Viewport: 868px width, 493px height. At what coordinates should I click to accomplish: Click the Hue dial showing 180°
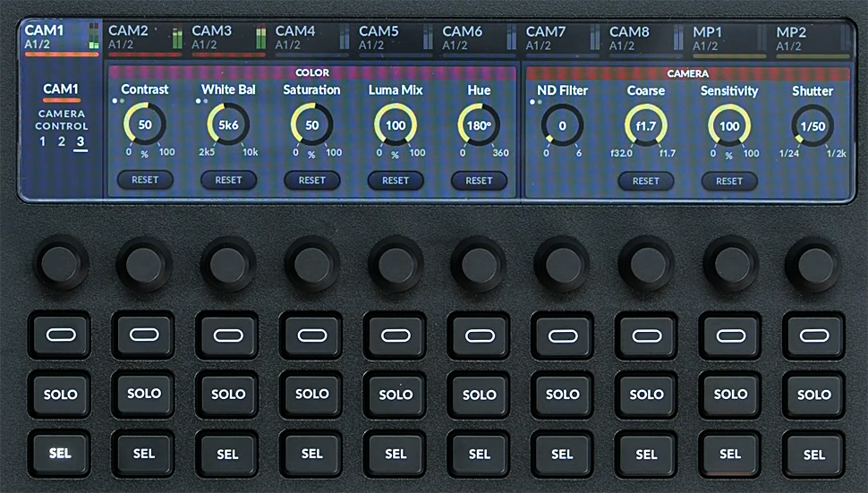click(479, 125)
